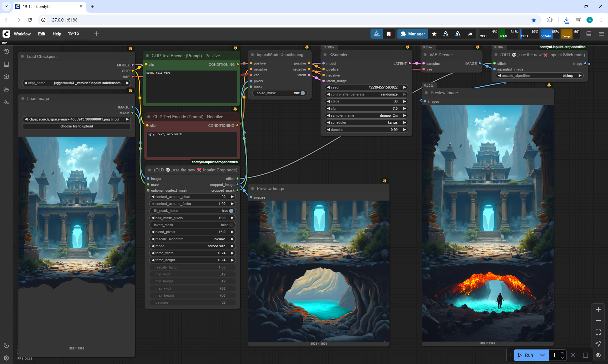
Task: Click the Manager button
Action: coord(413,34)
